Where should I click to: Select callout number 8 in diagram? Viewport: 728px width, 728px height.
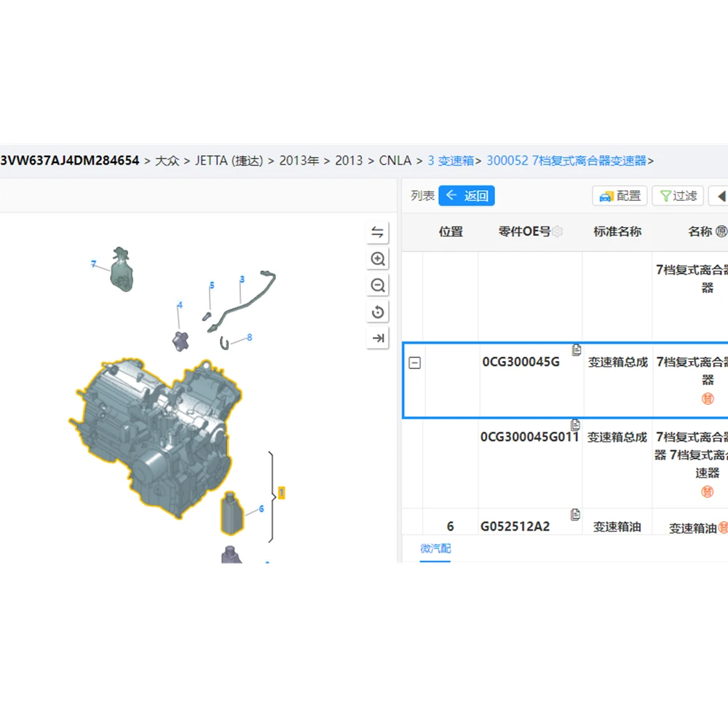click(x=249, y=337)
